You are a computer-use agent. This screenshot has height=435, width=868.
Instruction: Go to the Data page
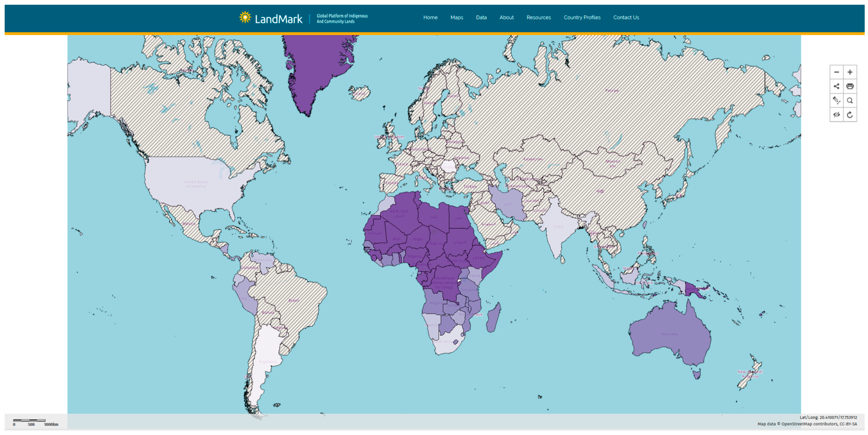click(481, 17)
